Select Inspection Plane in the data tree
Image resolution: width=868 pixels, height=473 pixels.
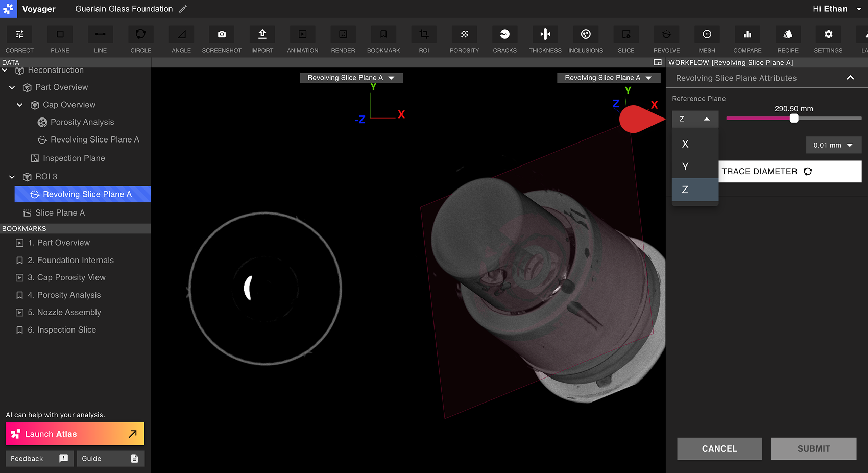click(x=68, y=158)
